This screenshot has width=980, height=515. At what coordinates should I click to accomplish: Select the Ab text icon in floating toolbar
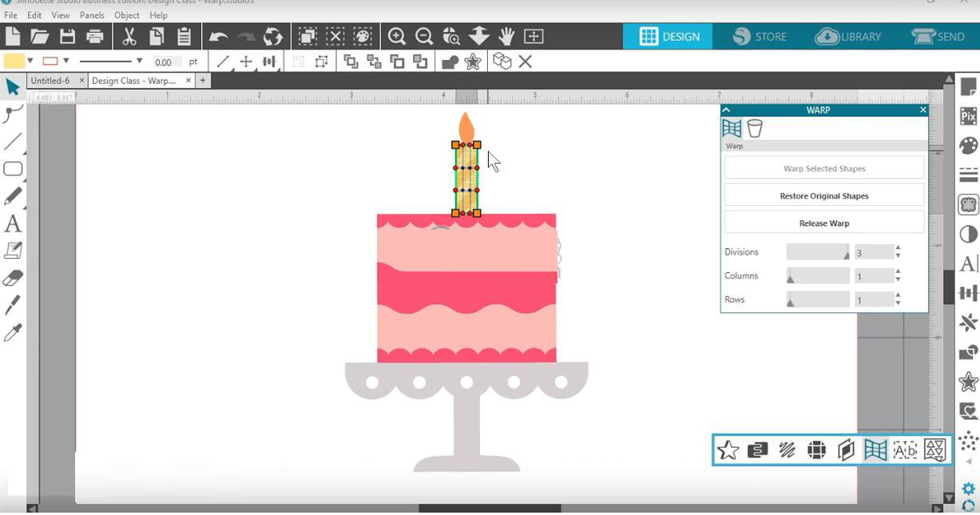pyautogui.click(x=905, y=450)
